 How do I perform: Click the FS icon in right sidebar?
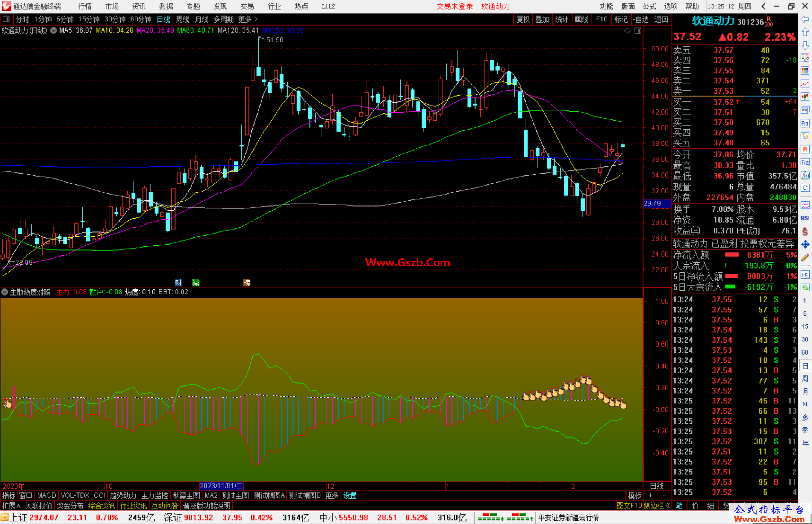pyautogui.click(x=805, y=275)
